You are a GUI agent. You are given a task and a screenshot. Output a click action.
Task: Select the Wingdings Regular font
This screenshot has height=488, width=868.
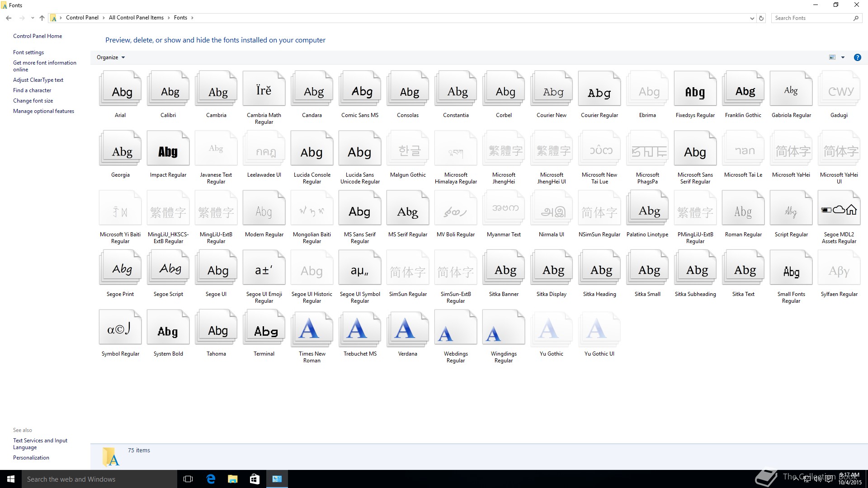(504, 328)
